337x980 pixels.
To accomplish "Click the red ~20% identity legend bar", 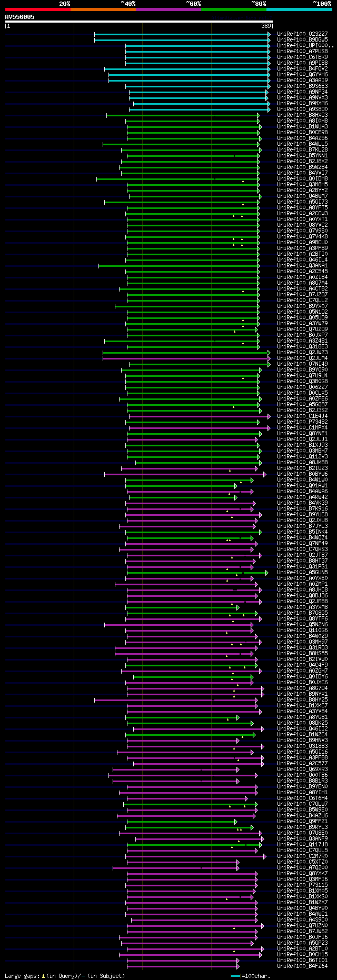I will click(x=38, y=9).
